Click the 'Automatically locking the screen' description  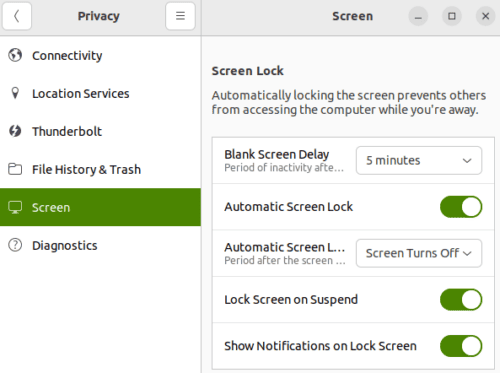pyautogui.click(x=349, y=103)
